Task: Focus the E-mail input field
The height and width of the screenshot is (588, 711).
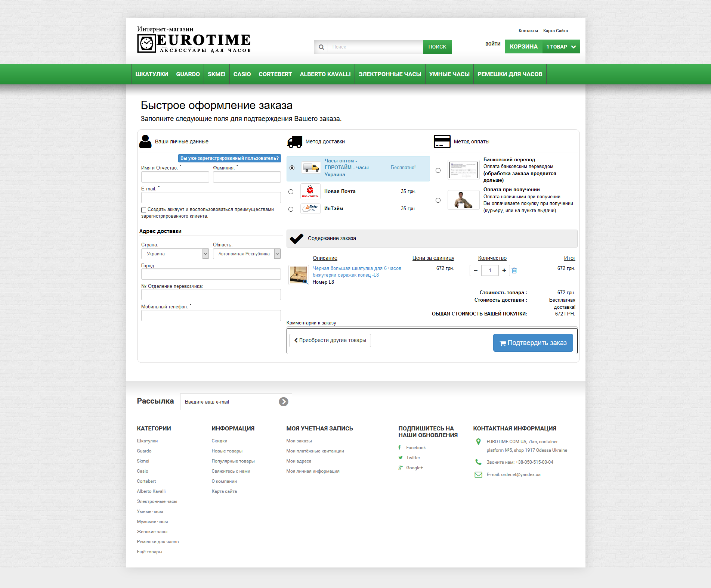Action: [211, 197]
